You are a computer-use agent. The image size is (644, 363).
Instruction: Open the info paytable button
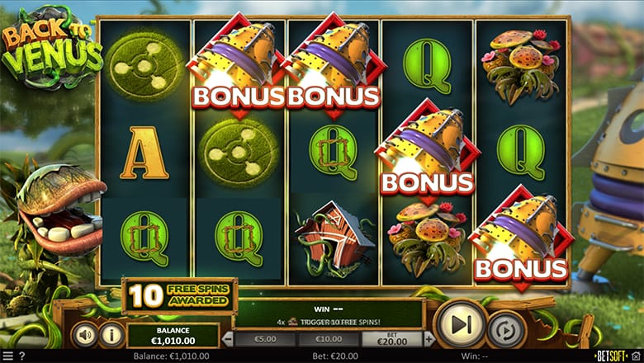[111, 335]
